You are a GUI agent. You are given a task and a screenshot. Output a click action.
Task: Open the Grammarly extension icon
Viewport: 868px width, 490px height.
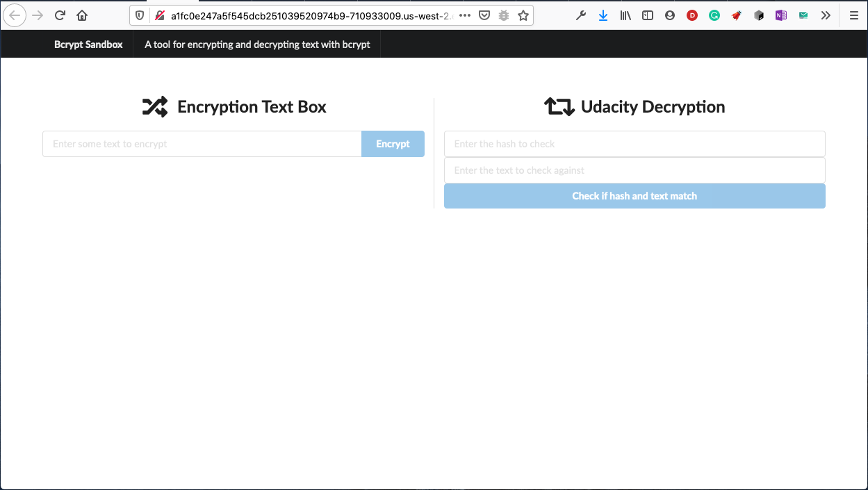click(714, 15)
